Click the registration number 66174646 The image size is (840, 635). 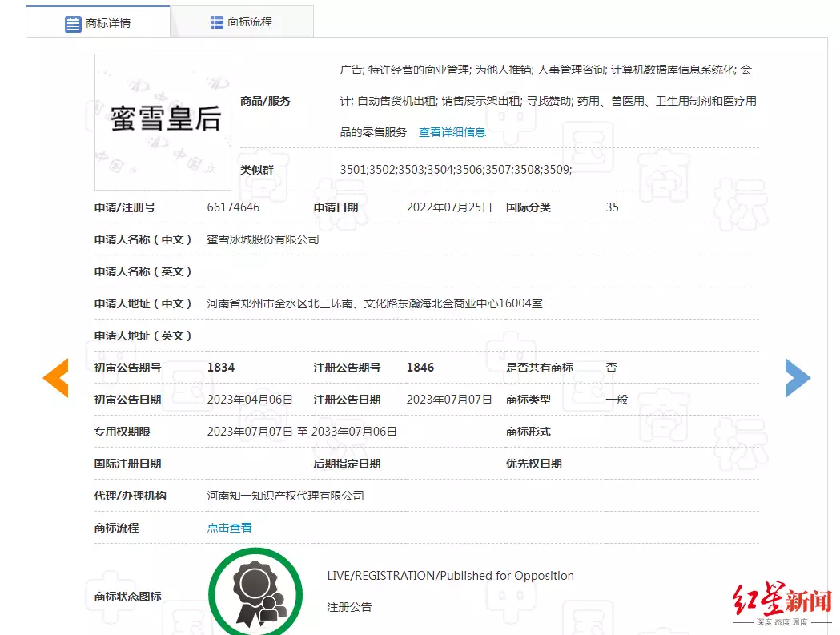[233, 207]
